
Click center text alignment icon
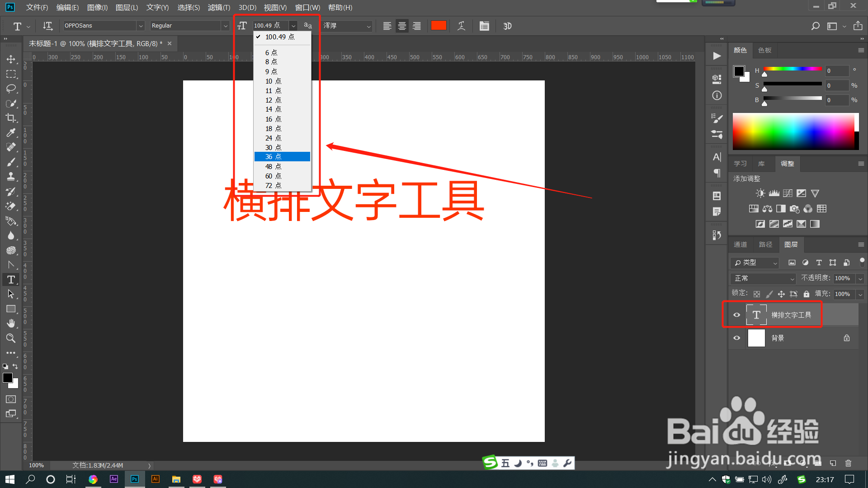[402, 26]
